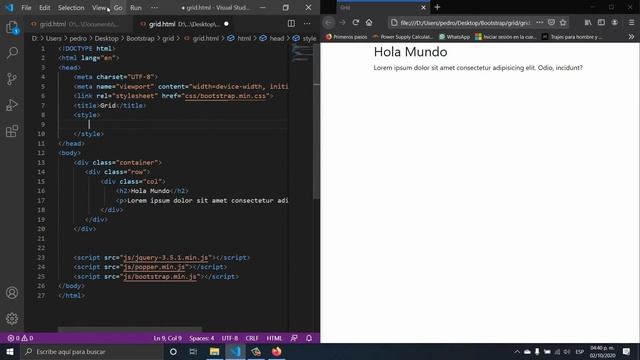This screenshot has height=360, width=640.
Task: Bookmark this page with the star
Action: [x=563, y=22]
